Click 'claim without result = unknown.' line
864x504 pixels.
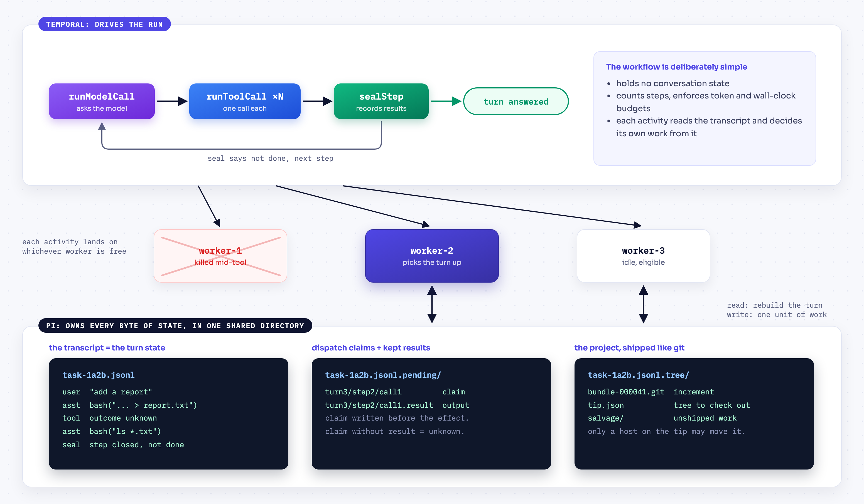click(395, 431)
